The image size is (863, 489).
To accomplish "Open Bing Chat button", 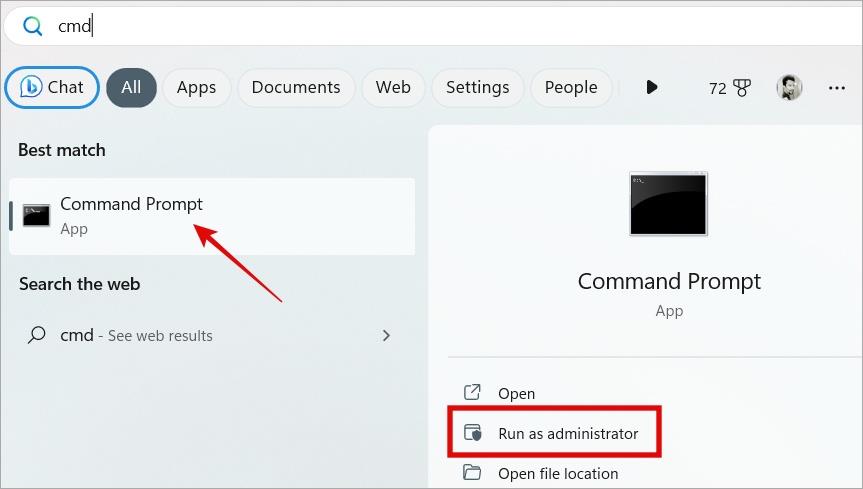I will coord(52,87).
